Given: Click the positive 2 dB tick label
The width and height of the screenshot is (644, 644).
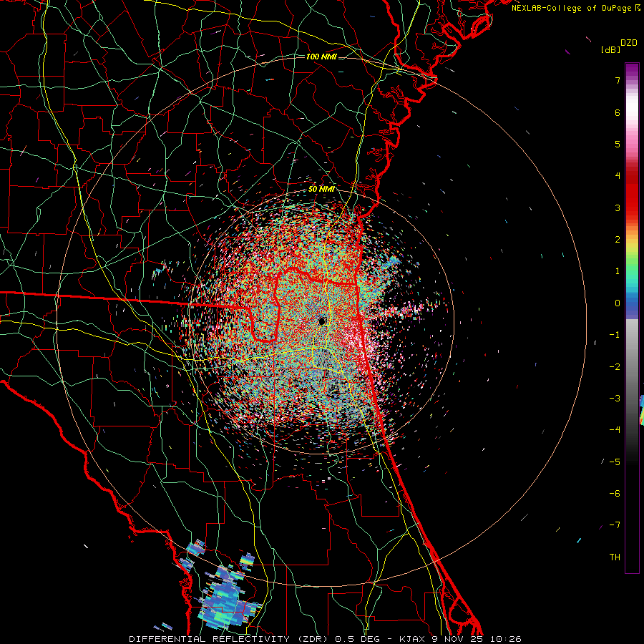Looking at the screenshot, I should [618, 240].
